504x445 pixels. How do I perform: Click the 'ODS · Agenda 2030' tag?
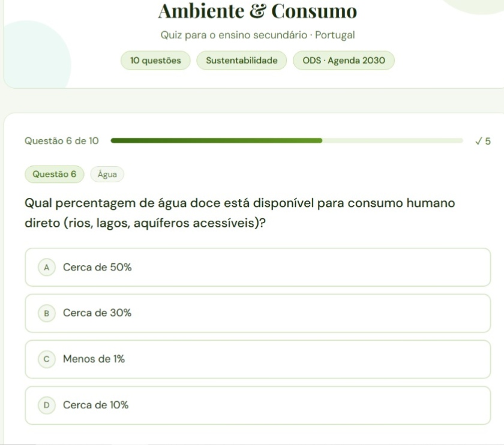coord(344,61)
